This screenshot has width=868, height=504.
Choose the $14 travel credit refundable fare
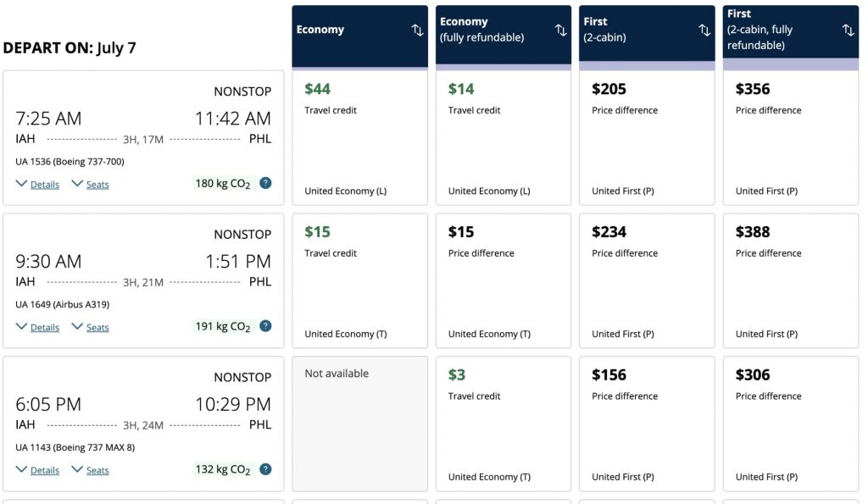504,138
